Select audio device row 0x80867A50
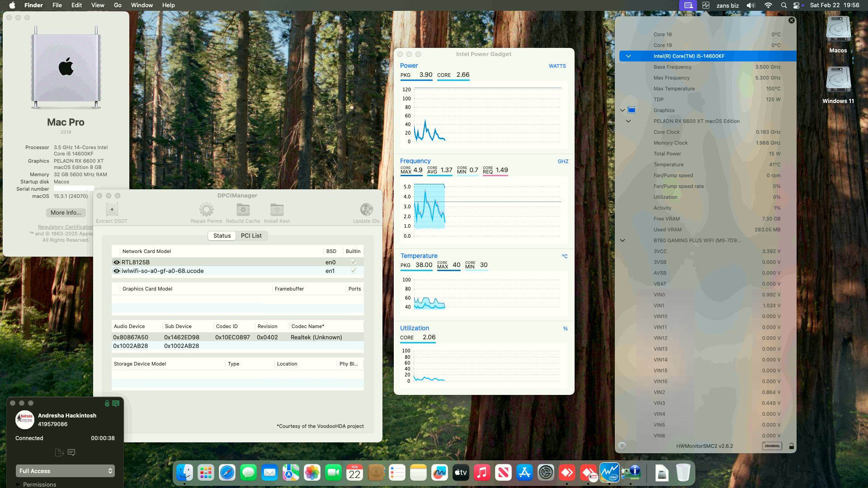 [x=238, y=337]
